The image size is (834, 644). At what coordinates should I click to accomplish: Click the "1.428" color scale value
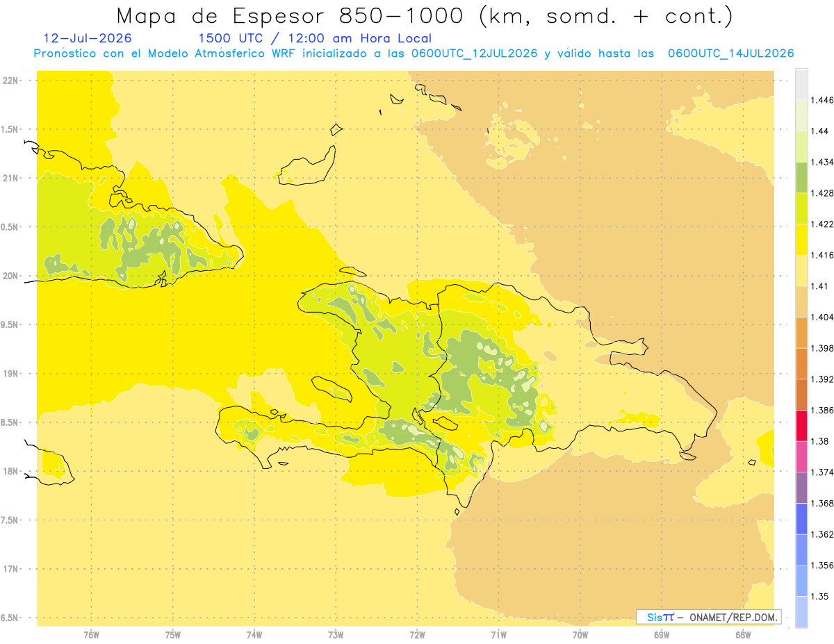click(822, 193)
